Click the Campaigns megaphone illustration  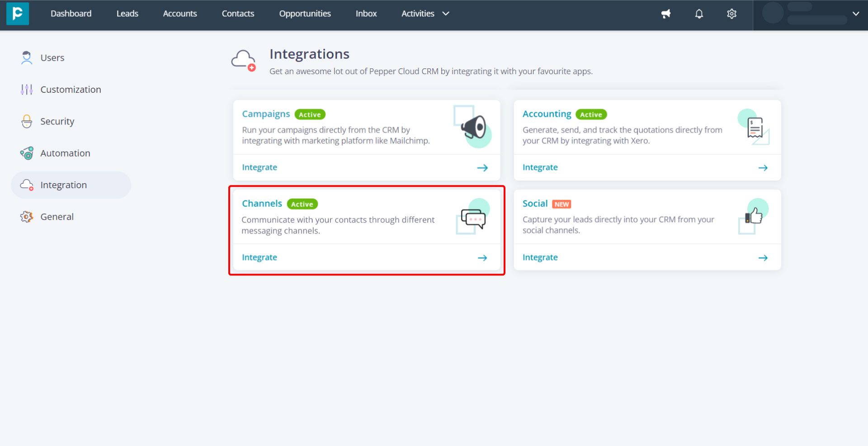coord(473,127)
